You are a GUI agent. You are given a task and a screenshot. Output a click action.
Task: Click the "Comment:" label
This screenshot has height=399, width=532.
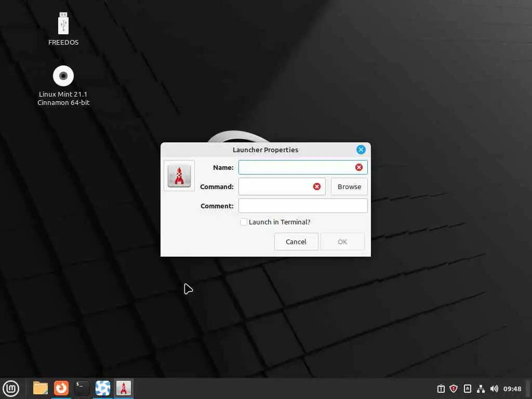pos(217,206)
